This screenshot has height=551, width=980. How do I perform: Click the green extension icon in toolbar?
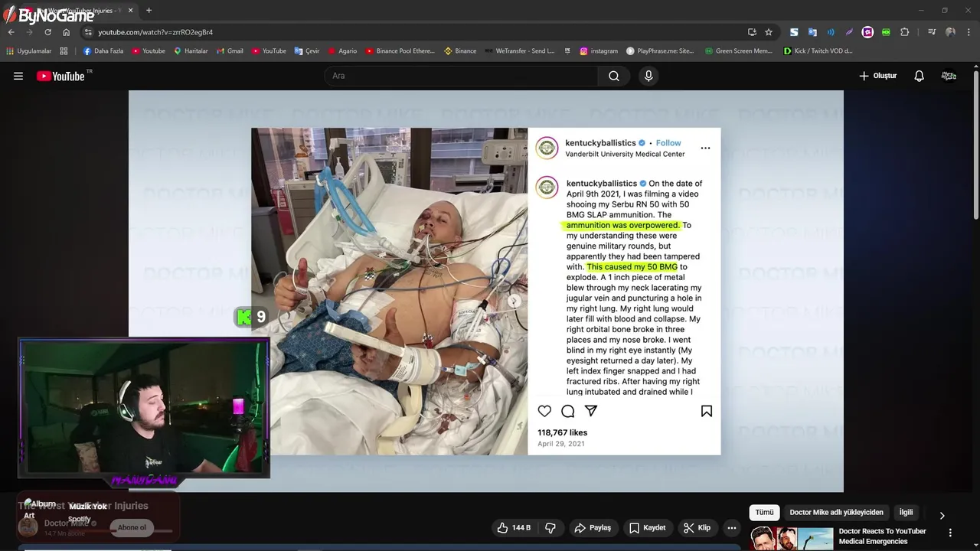(x=886, y=32)
